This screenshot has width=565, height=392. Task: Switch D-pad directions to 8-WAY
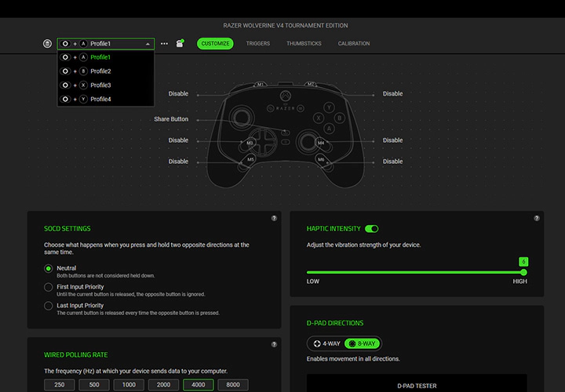pyautogui.click(x=362, y=343)
